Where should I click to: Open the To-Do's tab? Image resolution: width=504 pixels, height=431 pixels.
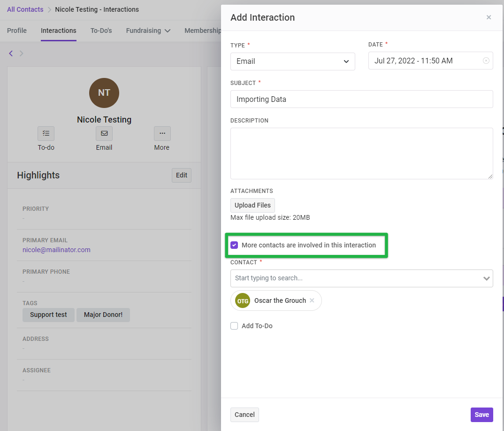[x=101, y=31]
